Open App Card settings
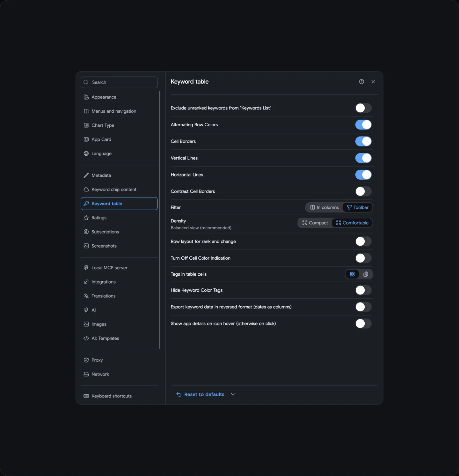Screen dimensions: 459x476 119,139
